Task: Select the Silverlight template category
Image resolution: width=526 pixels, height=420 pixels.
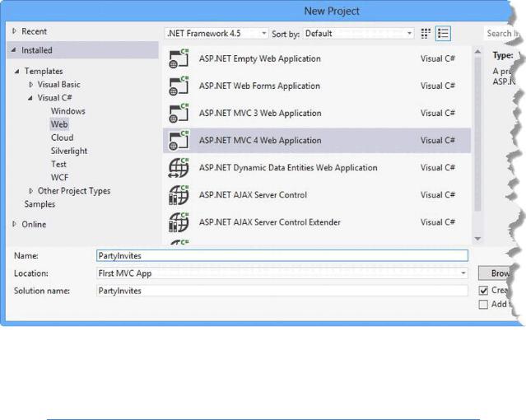Action: (x=69, y=151)
